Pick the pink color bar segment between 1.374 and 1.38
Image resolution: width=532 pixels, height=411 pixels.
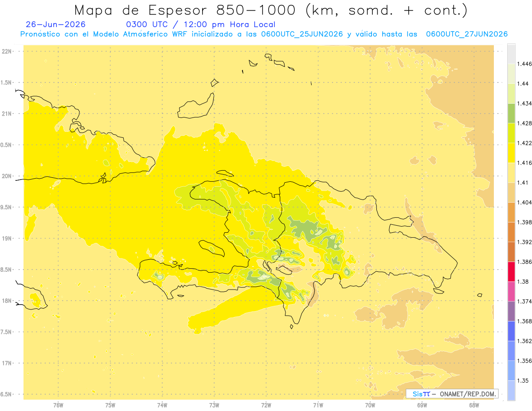pyautogui.click(x=511, y=291)
